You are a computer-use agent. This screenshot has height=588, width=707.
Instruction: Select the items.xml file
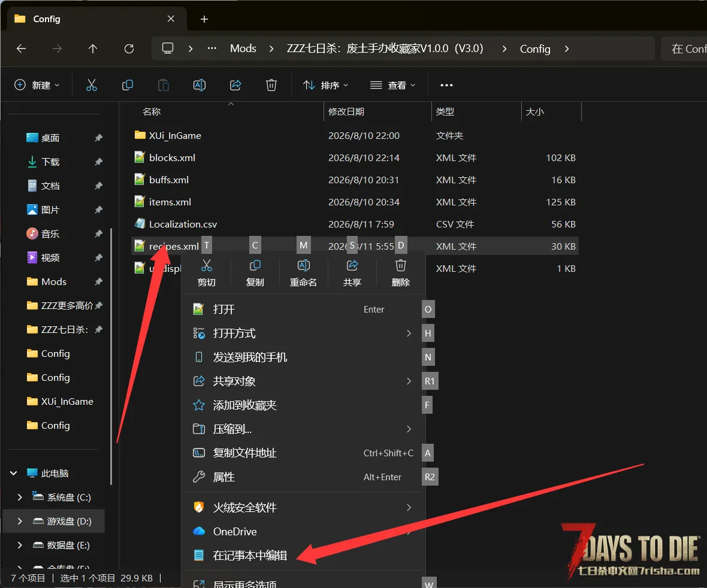coord(170,201)
